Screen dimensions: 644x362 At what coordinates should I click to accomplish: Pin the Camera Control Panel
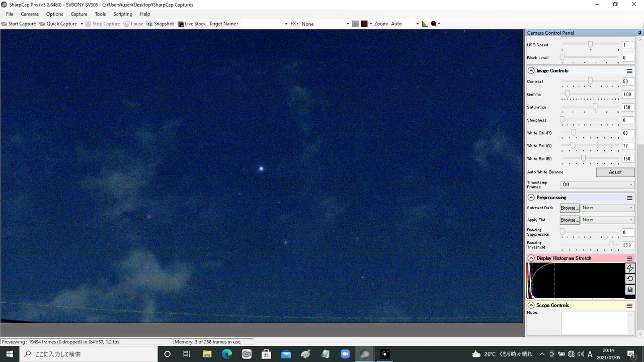click(x=639, y=33)
